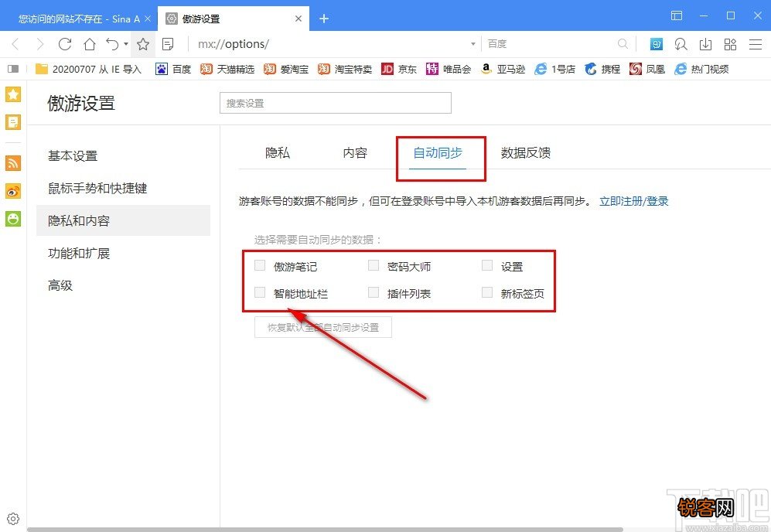Screen dimensions: 771x532
Task: Reload the page with refresh icon
Action: point(65,44)
